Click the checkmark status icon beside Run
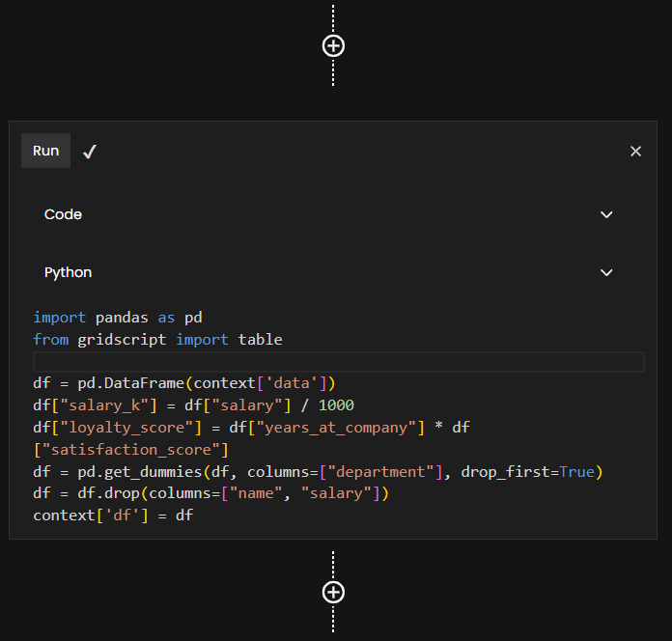Viewport: 672px width, 641px height. pos(90,152)
